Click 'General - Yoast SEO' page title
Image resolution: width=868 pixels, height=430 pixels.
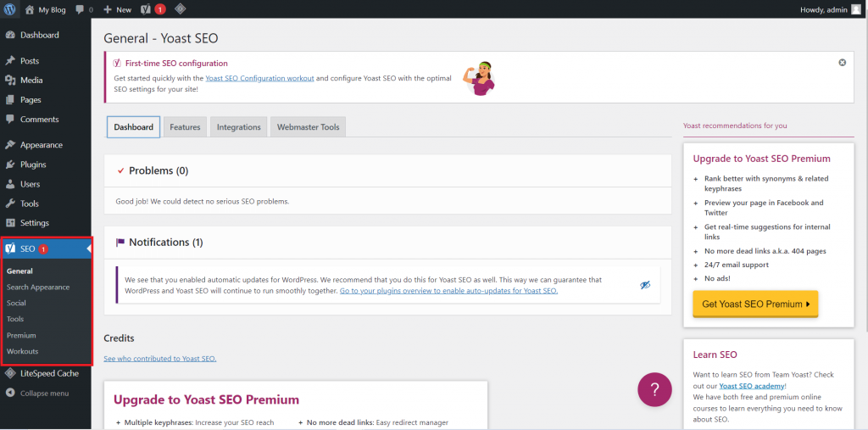pyautogui.click(x=161, y=38)
